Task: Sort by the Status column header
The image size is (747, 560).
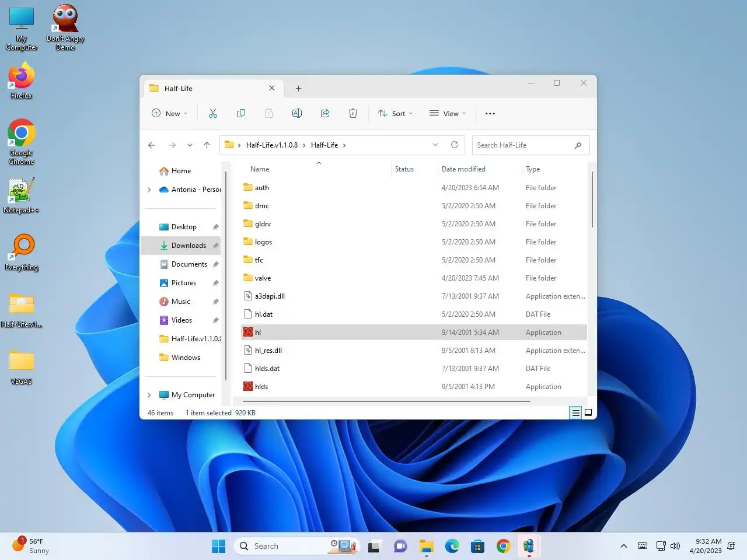Action: tap(404, 169)
